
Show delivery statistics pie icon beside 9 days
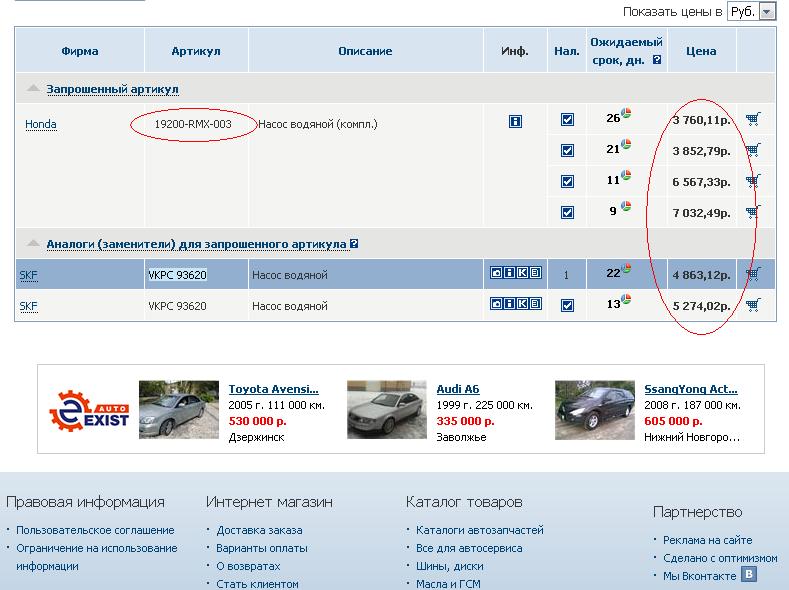click(x=626, y=206)
